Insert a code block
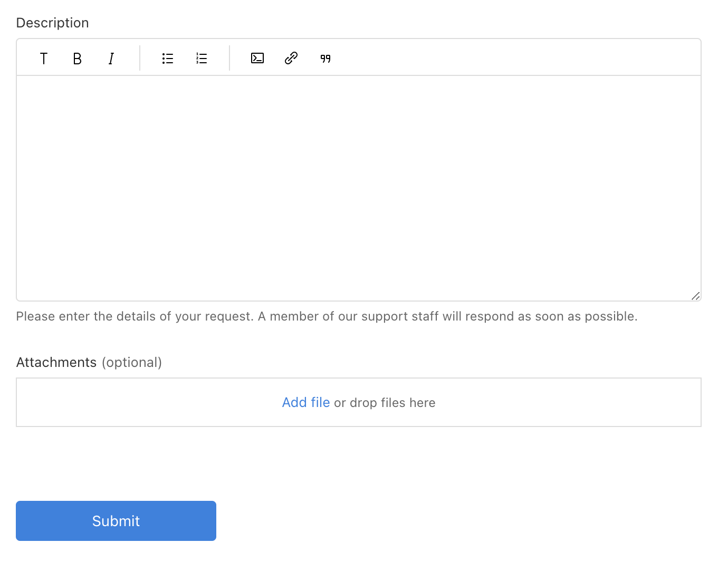728x562 pixels. (257, 58)
